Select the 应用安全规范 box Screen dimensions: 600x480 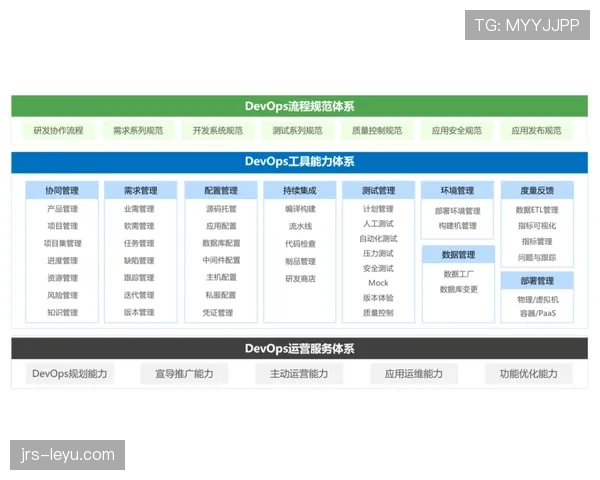pyautogui.click(x=457, y=131)
